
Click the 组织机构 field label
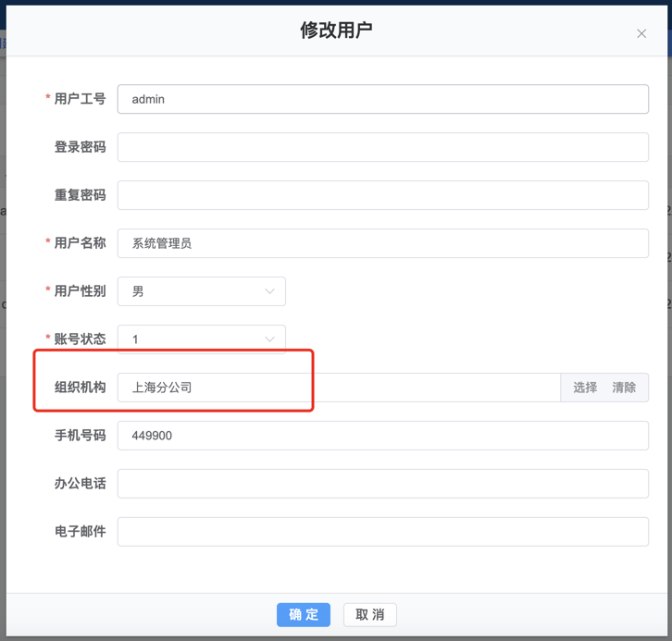(80, 388)
